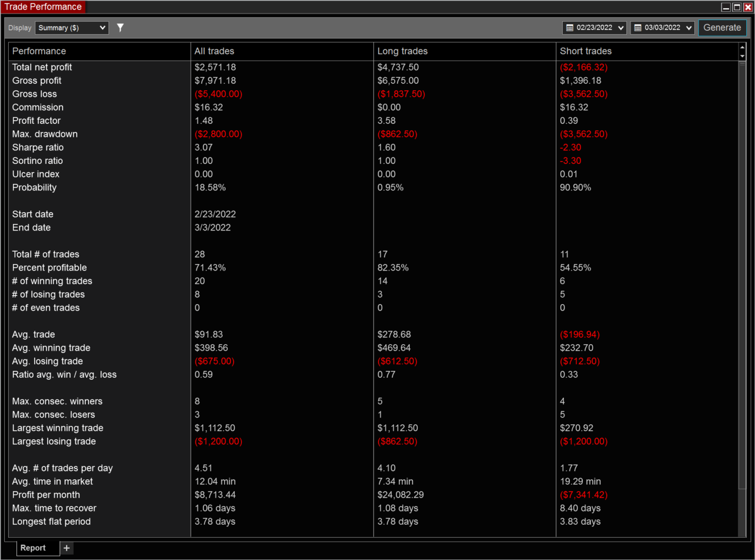Viewport: 755px width, 560px height.
Task: Select the 71.43% percent profitable value
Action: point(210,268)
